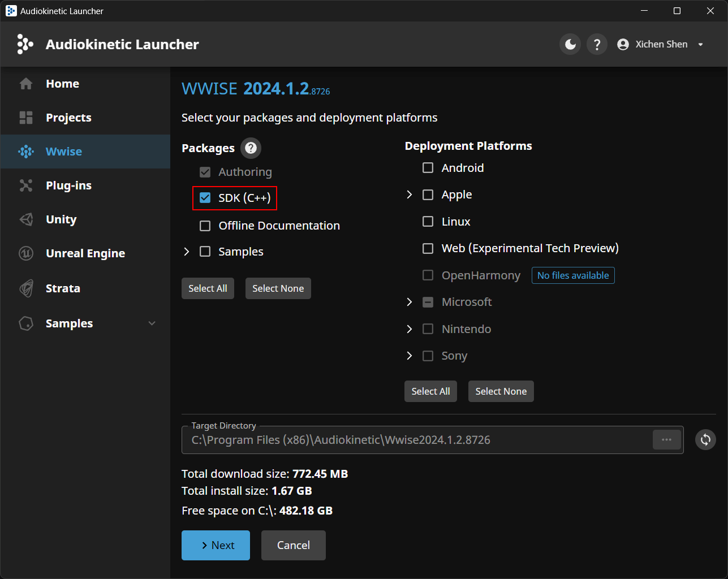Expand Sony platform list
This screenshot has height=579, width=728.
pyautogui.click(x=410, y=356)
